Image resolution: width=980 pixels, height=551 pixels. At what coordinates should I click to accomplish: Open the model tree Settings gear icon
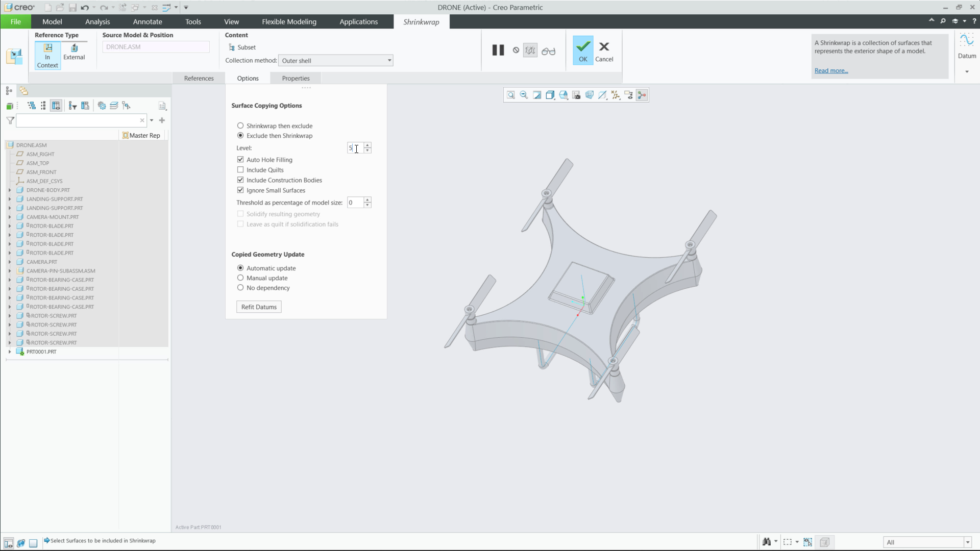tap(101, 106)
